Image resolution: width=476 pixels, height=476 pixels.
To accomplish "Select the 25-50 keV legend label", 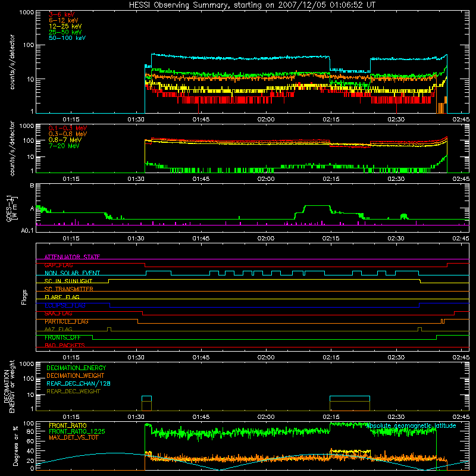I will (x=65, y=32).
